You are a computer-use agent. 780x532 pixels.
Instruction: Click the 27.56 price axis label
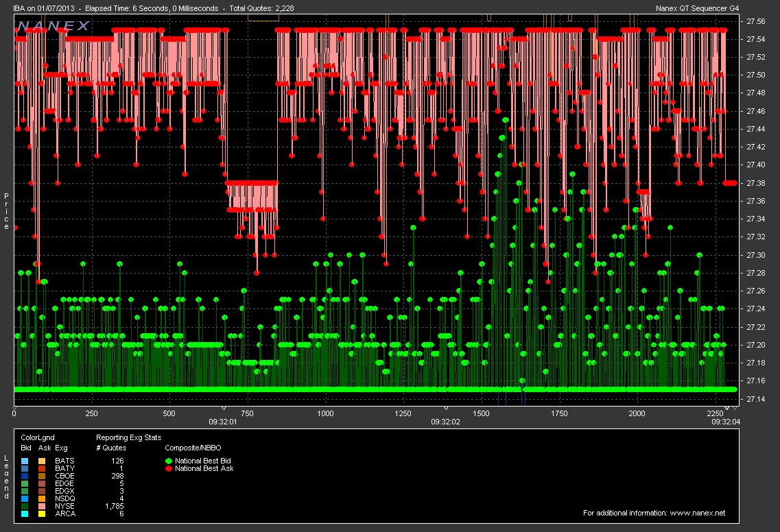pos(756,21)
